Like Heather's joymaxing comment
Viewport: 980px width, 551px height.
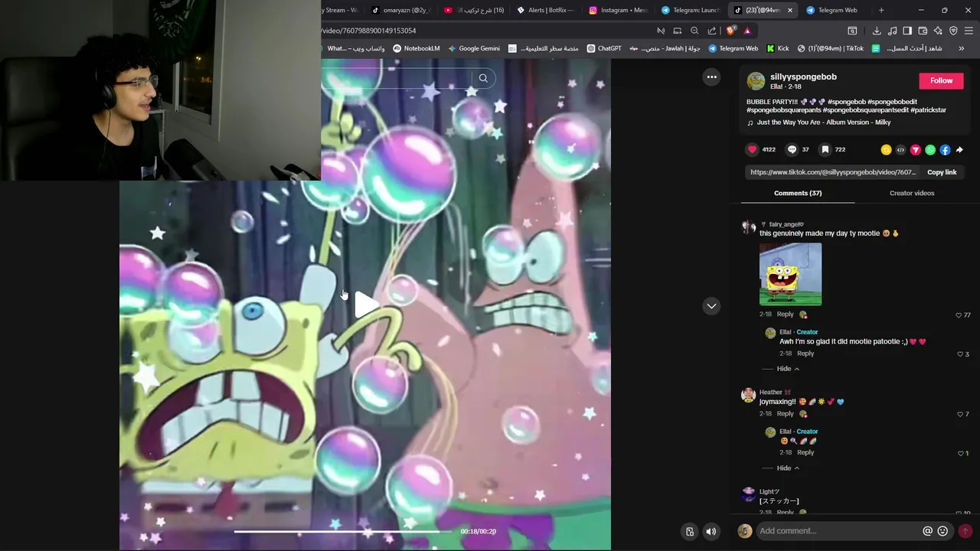[x=960, y=415]
